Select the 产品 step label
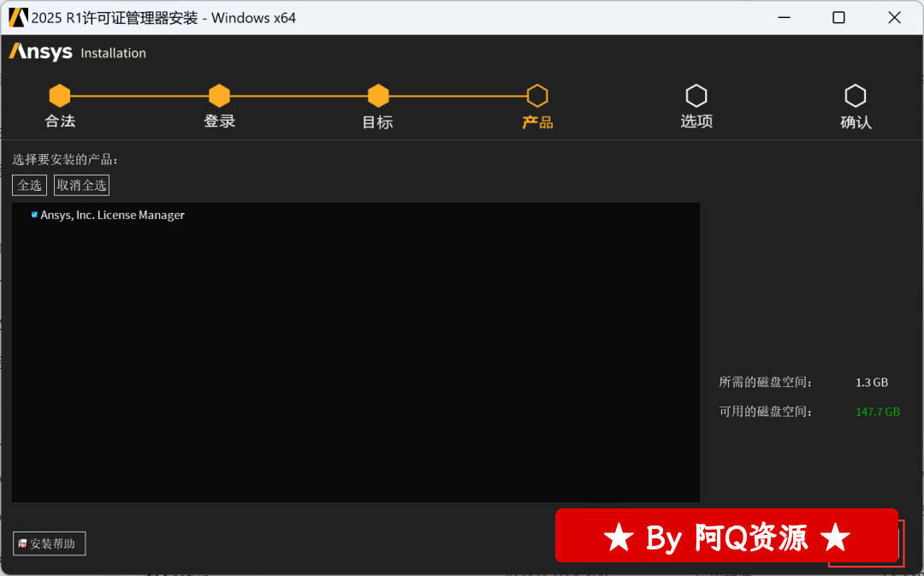 [537, 122]
